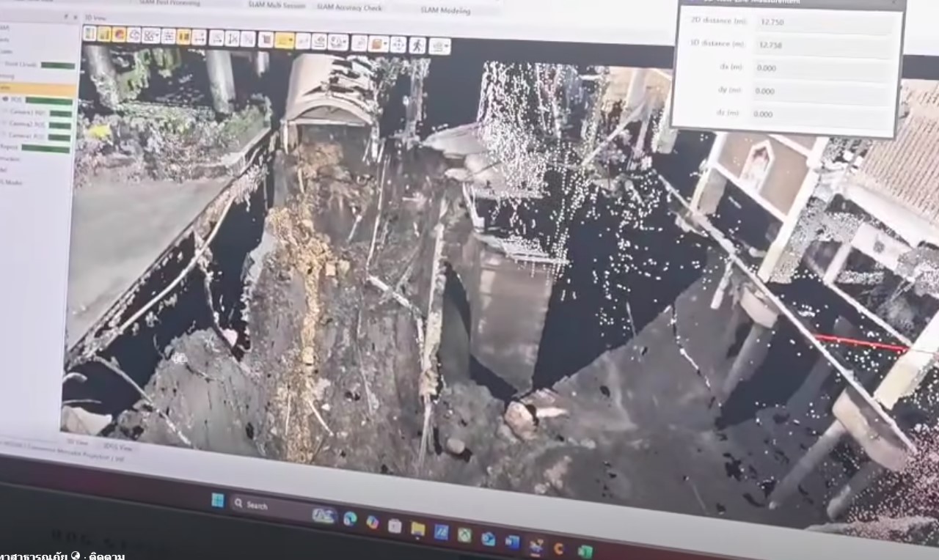Open the SLAM Modeling ribbon item
The image size is (939, 560).
pyautogui.click(x=445, y=10)
